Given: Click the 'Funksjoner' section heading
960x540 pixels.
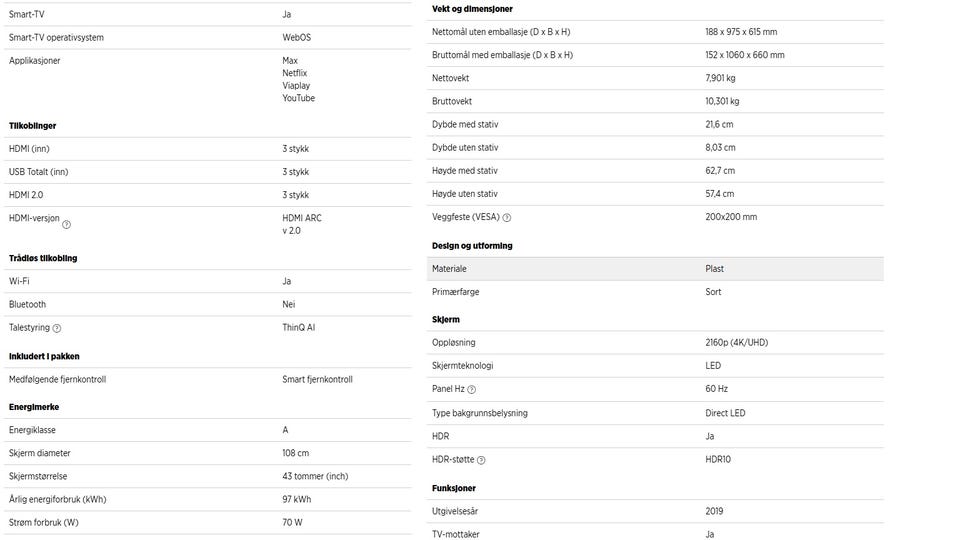Looking at the screenshot, I should (x=454, y=488).
